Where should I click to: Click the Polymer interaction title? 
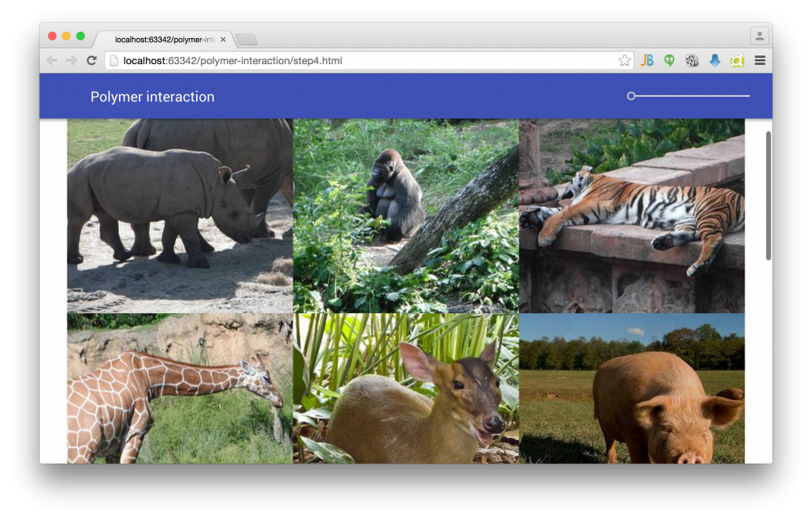152,96
